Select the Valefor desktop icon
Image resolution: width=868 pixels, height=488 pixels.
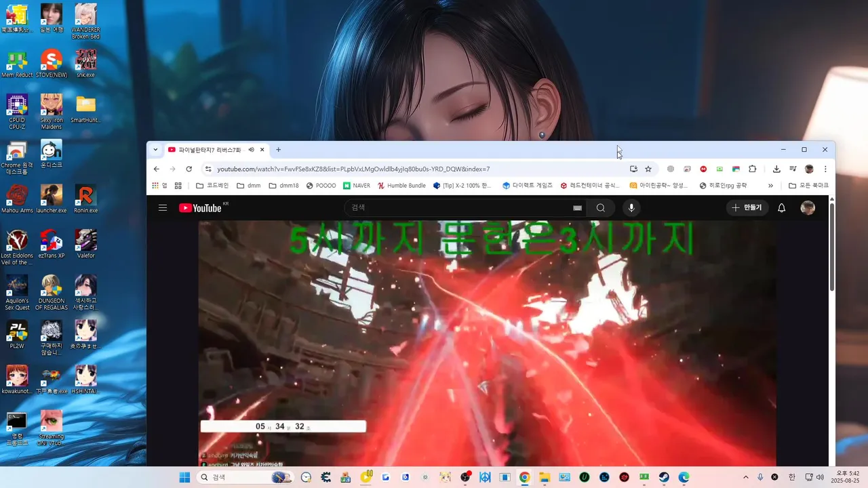(x=86, y=245)
